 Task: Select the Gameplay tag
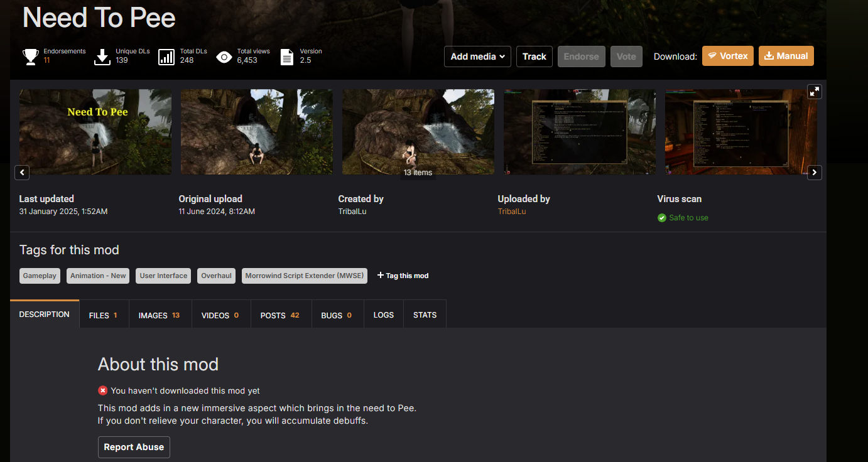pyautogui.click(x=40, y=276)
